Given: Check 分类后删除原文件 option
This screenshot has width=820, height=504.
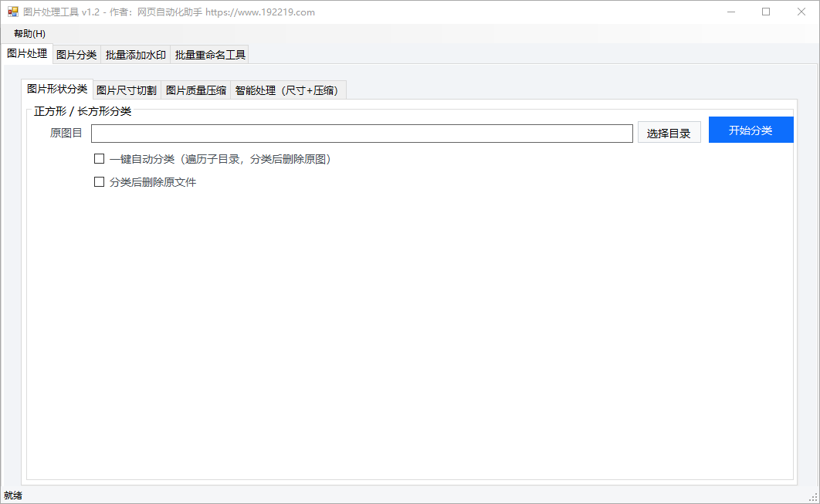Looking at the screenshot, I should coord(99,181).
